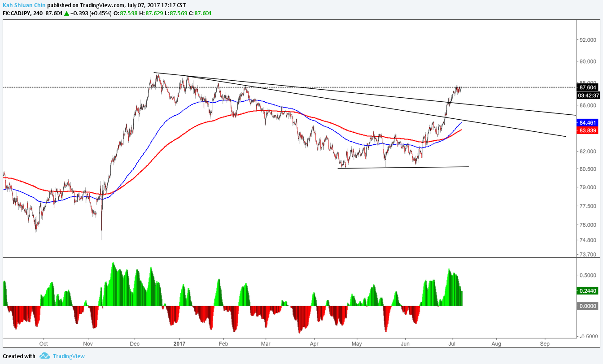This screenshot has width=603, height=364.
Task: Click the 90.000 price axis label
Action: tap(587, 61)
